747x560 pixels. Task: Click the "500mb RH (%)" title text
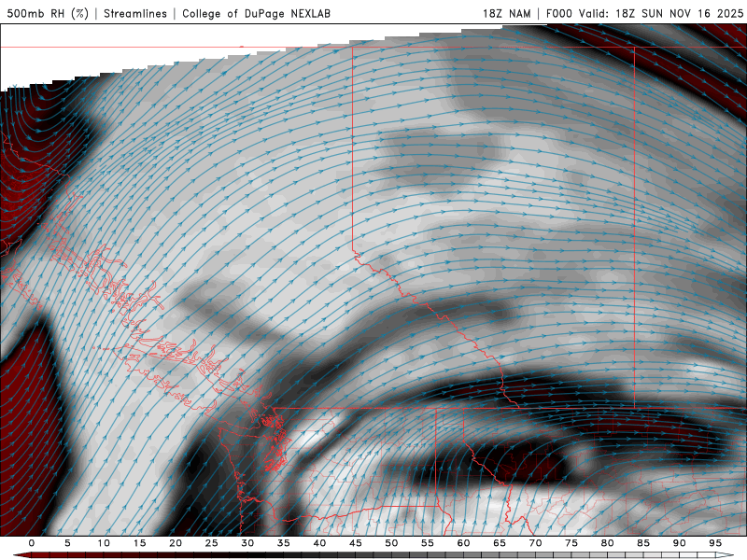(49, 13)
